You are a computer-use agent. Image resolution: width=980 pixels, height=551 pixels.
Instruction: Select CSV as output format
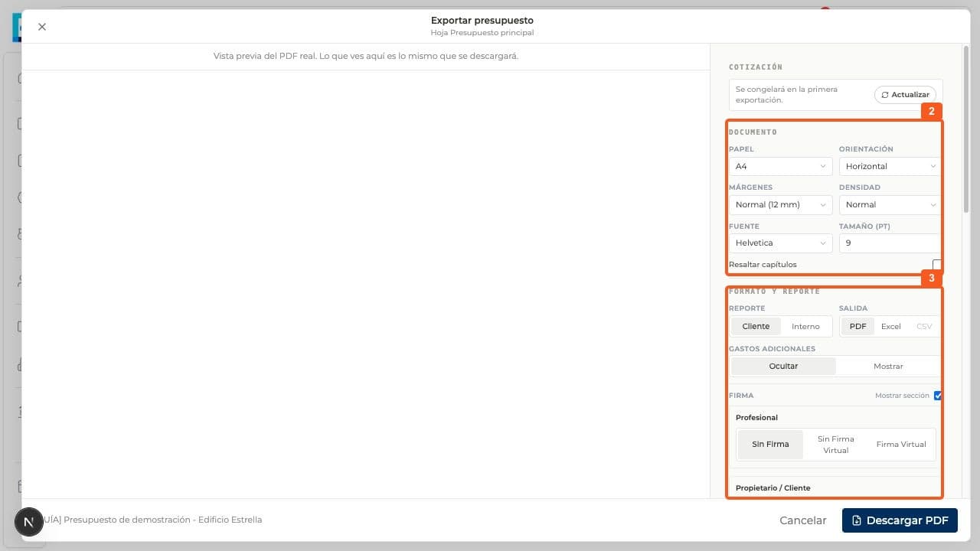924,326
